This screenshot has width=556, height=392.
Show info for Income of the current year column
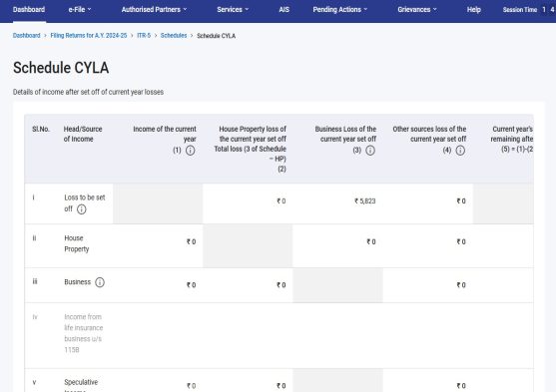[x=190, y=151]
